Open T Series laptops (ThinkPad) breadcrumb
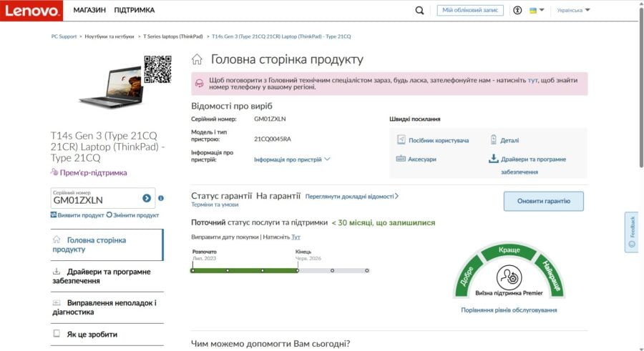Image resolution: width=644 pixels, height=351 pixels. (173, 36)
